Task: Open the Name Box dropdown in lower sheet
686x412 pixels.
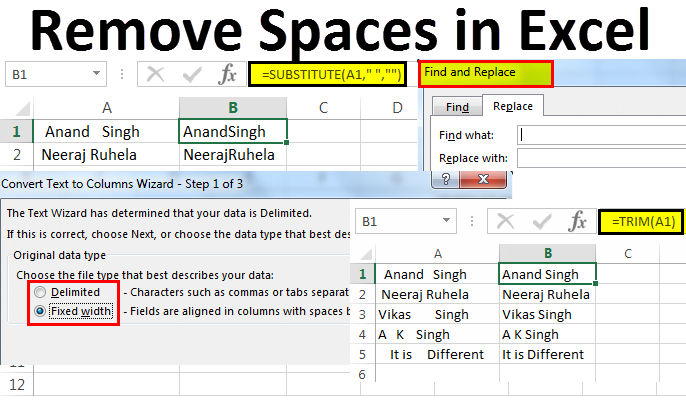Action: click(446, 220)
